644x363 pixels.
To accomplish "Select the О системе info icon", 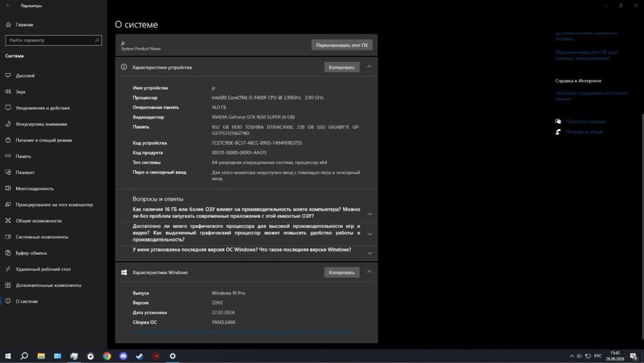I will pyautogui.click(x=8, y=301).
